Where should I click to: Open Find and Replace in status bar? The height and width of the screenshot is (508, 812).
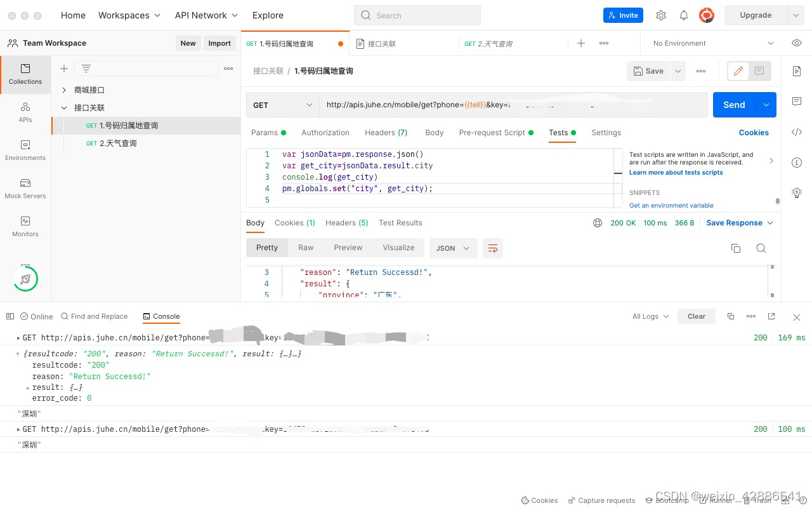(x=94, y=316)
